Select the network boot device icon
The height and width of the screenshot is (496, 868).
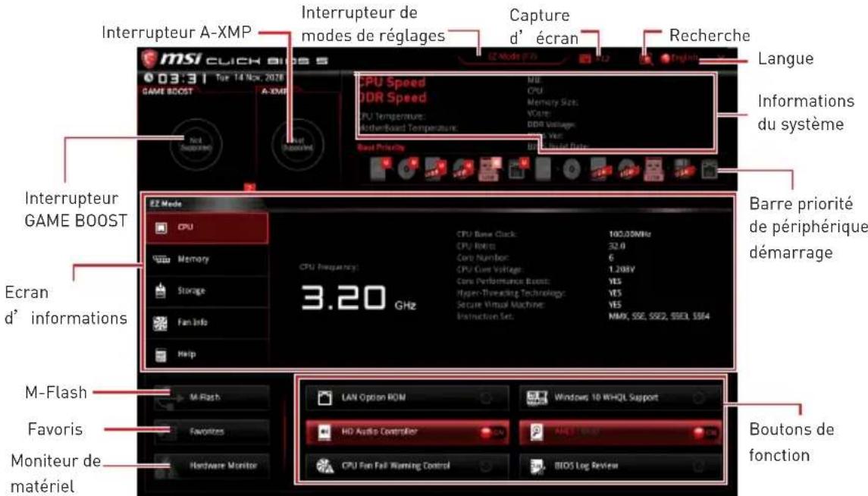(x=710, y=169)
